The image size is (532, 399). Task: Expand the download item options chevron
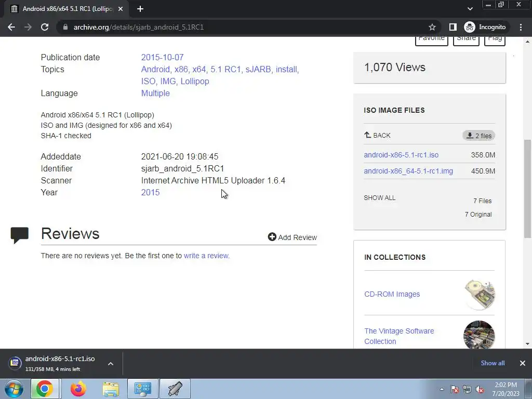coord(111,364)
